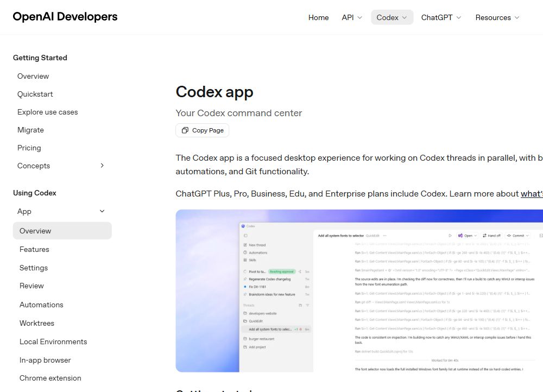Open the Worktrees page in sidebar
Screen dimensions: 543x392
[x=37, y=323]
